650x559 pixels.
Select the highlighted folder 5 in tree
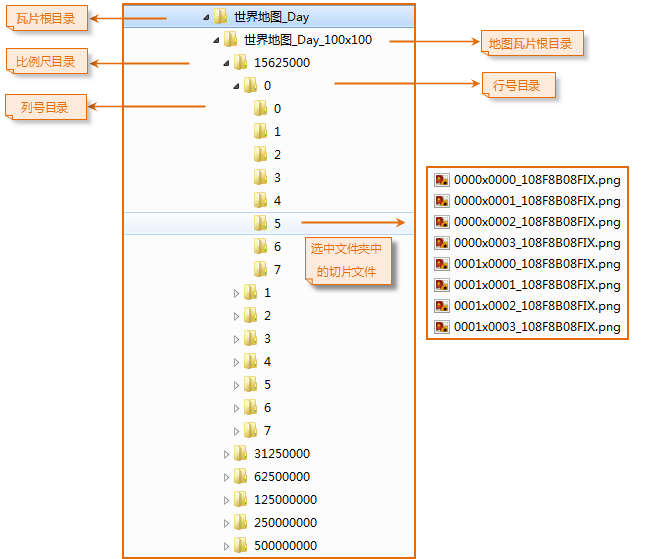pos(276,224)
